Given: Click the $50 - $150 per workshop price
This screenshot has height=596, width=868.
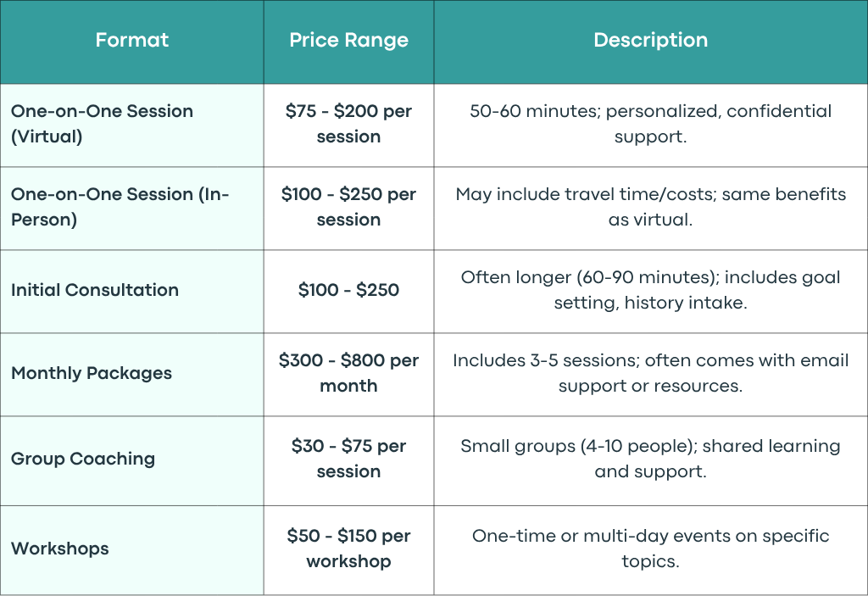Looking at the screenshot, I should (x=348, y=549).
